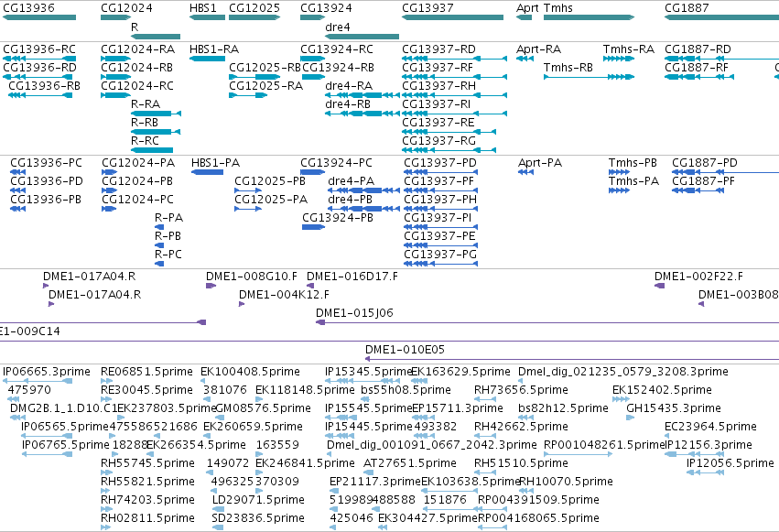Image resolution: width=779 pixels, height=532 pixels.
Task: Click transcript HBS1-RA
Action: [x=207, y=59]
